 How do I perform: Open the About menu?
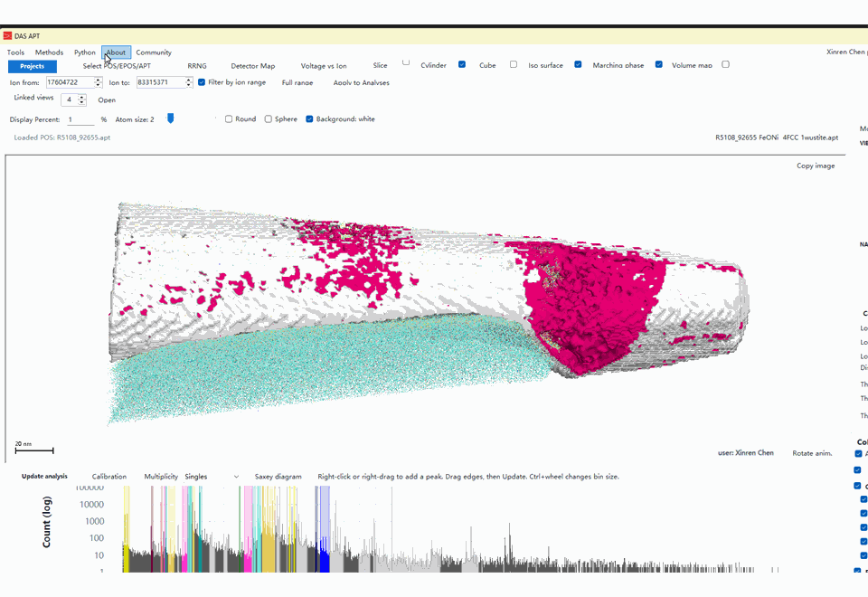pyautogui.click(x=117, y=52)
